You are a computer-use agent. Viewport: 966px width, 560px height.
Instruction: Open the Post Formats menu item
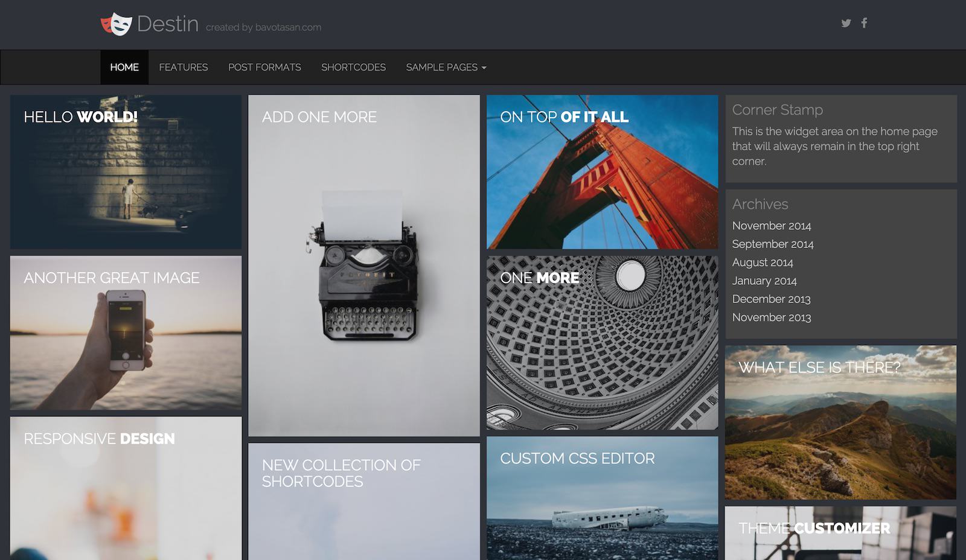pyautogui.click(x=264, y=67)
